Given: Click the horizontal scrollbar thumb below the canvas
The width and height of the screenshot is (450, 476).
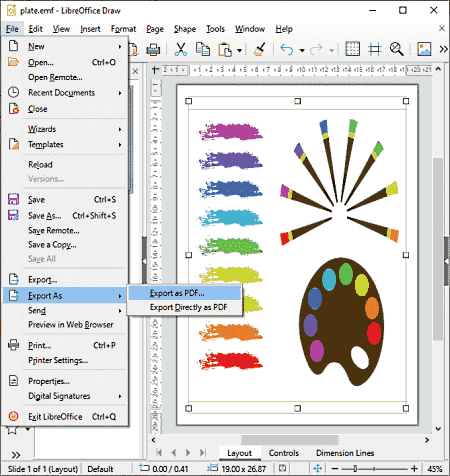Looking at the screenshot, I should (x=290, y=440).
